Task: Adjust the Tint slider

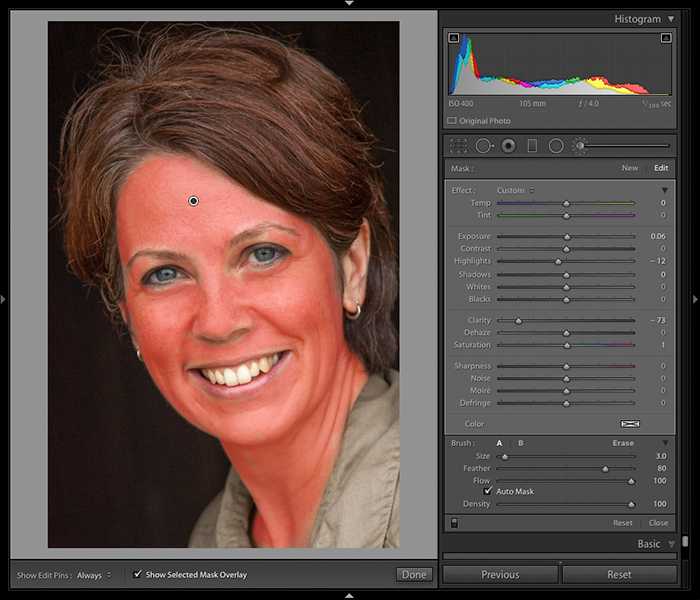Action: pos(566,216)
